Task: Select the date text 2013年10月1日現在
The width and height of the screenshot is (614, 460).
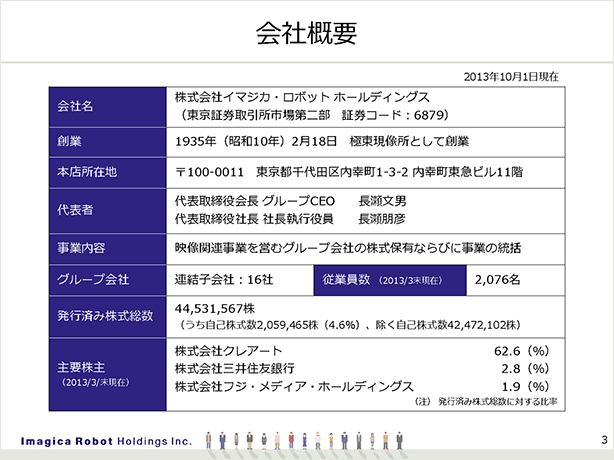Action: [511, 77]
